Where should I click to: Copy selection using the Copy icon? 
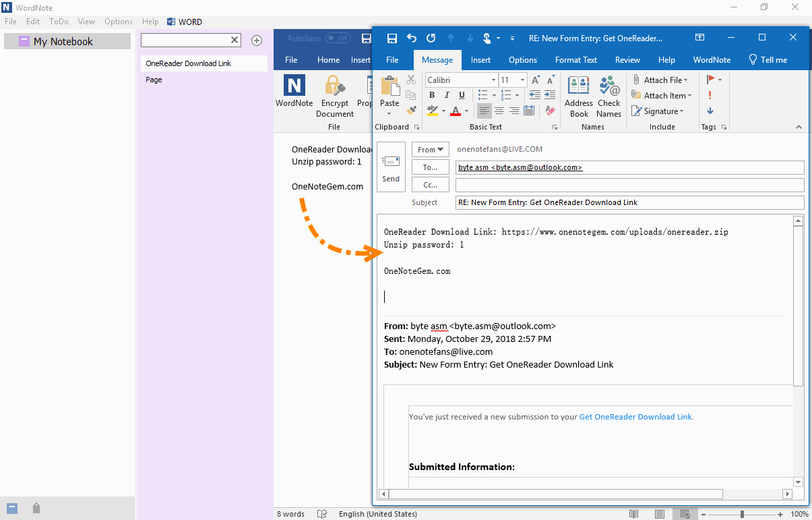point(411,95)
